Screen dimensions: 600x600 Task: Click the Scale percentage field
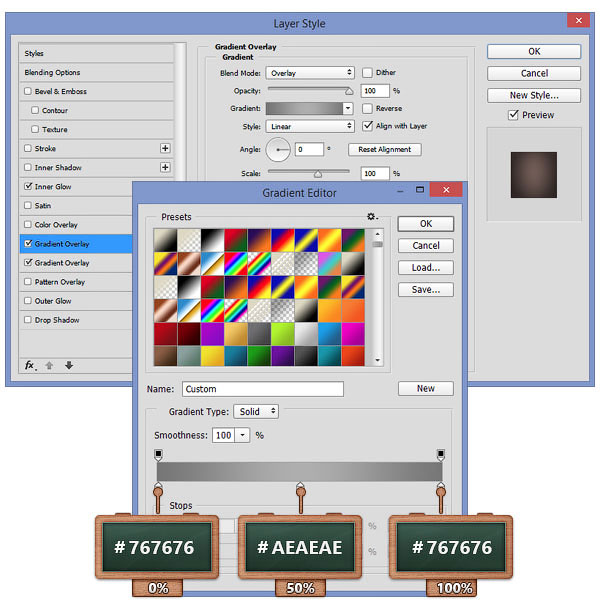click(375, 173)
